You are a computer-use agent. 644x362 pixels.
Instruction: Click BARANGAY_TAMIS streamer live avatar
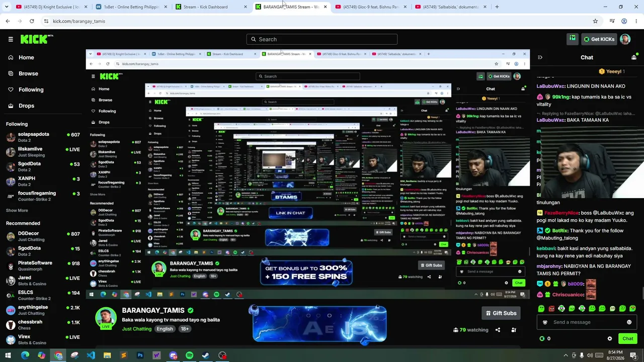pos(106,318)
